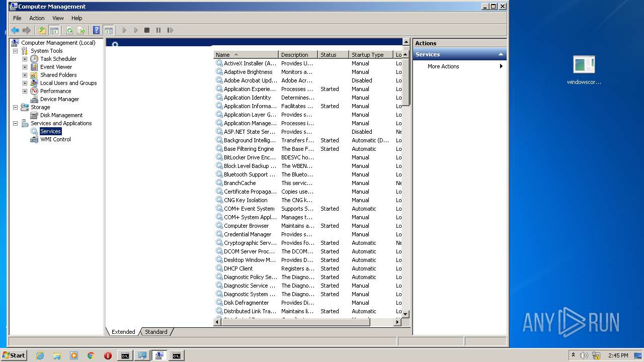Screen dimensions: 644x362
Task: Select the BranchCache service
Action: pos(308,183)
